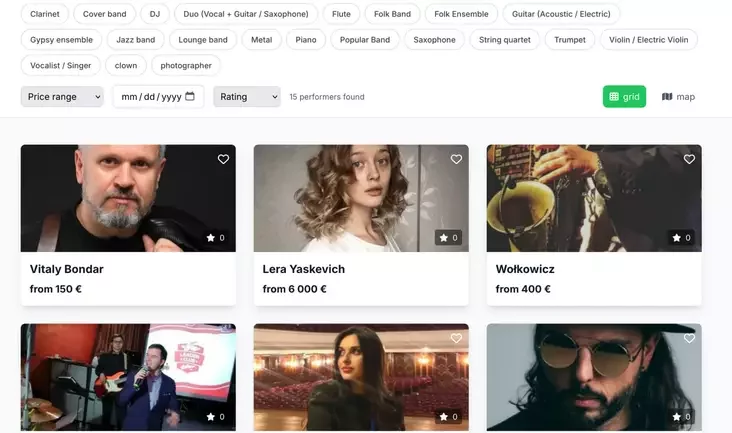The width and height of the screenshot is (732, 433).
Task: Click the calendar icon in date field
Action: (190, 97)
